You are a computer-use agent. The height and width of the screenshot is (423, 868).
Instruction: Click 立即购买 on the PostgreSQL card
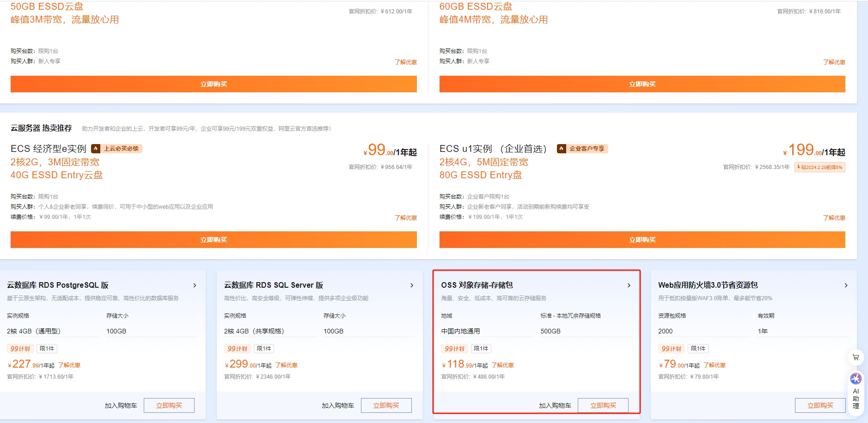pyautogui.click(x=169, y=405)
